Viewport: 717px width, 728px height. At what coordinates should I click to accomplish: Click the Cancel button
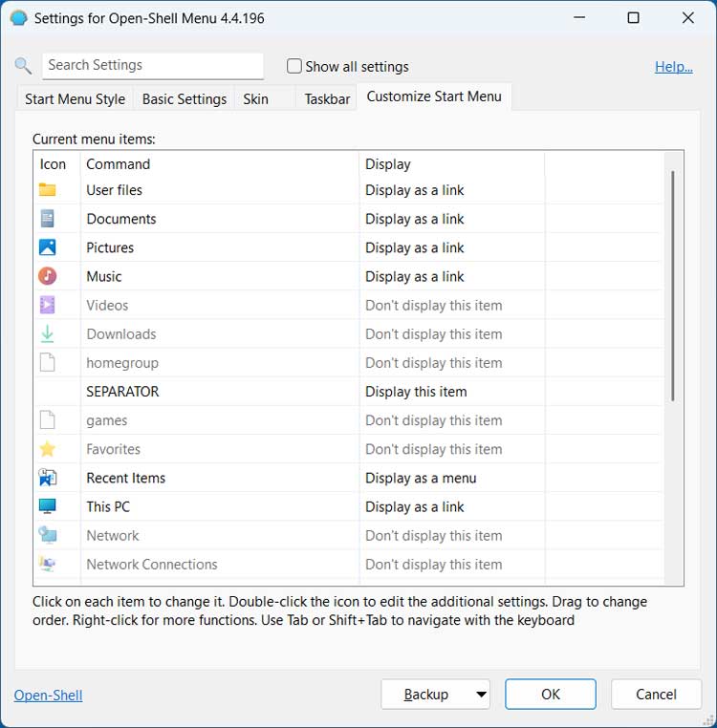(656, 695)
